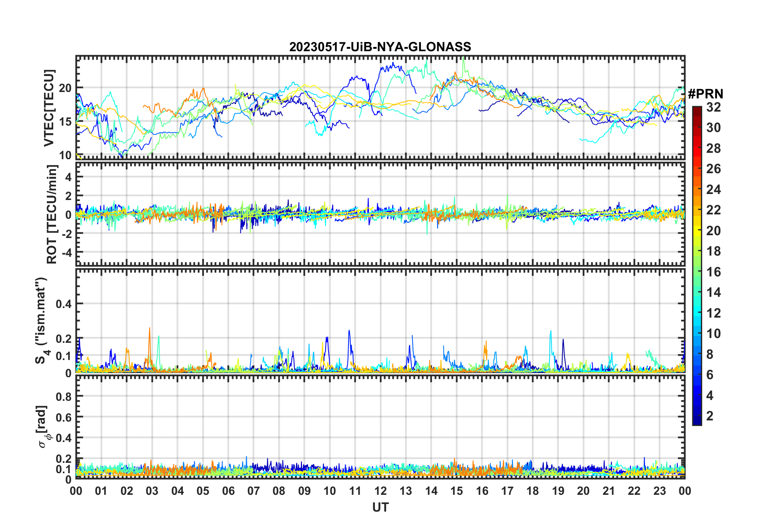The height and width of the screenshot is (532, 761).
Task: Click the UT x-axis label
Action: pos(380,507)
